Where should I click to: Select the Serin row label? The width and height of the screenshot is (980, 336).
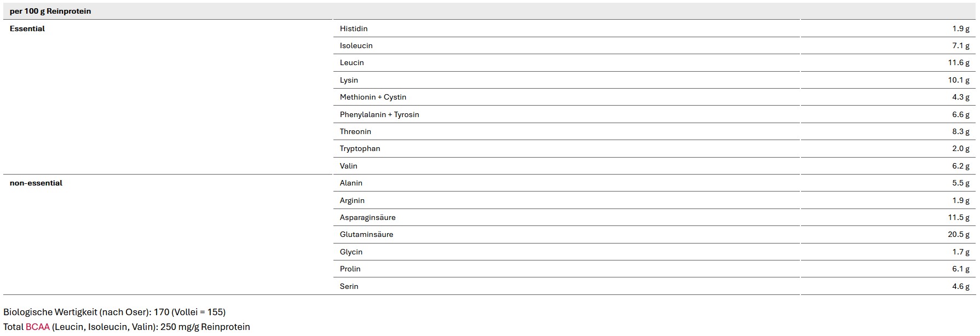point(349,286)
